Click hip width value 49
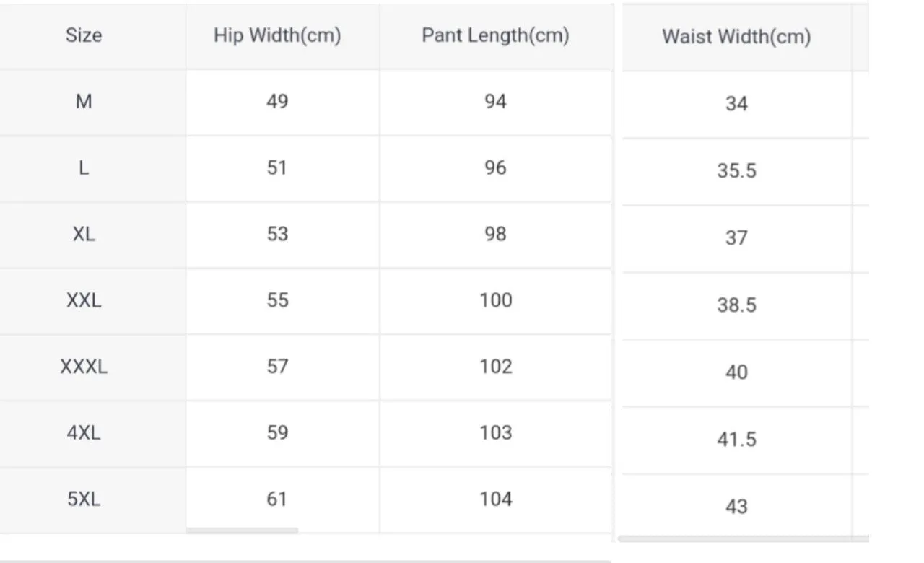This screenshot has width=924, height=563. [x=277, y=102]
